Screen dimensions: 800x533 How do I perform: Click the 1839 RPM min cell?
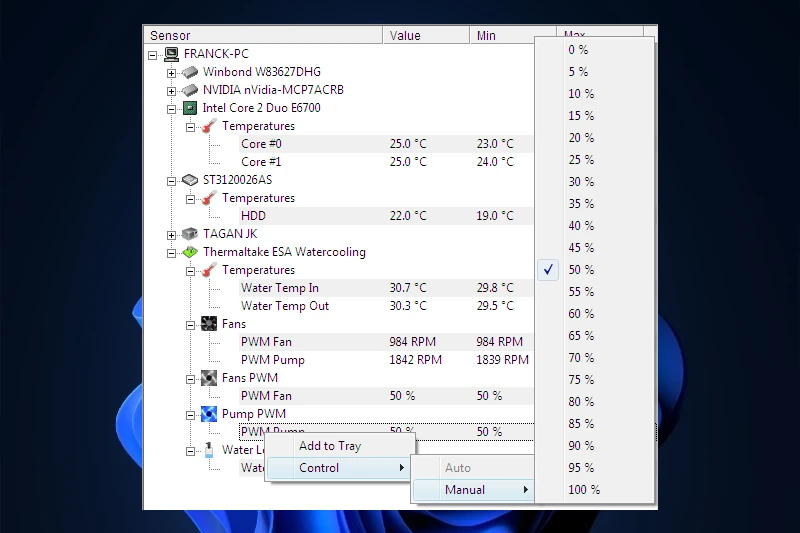tap(502, 360)
